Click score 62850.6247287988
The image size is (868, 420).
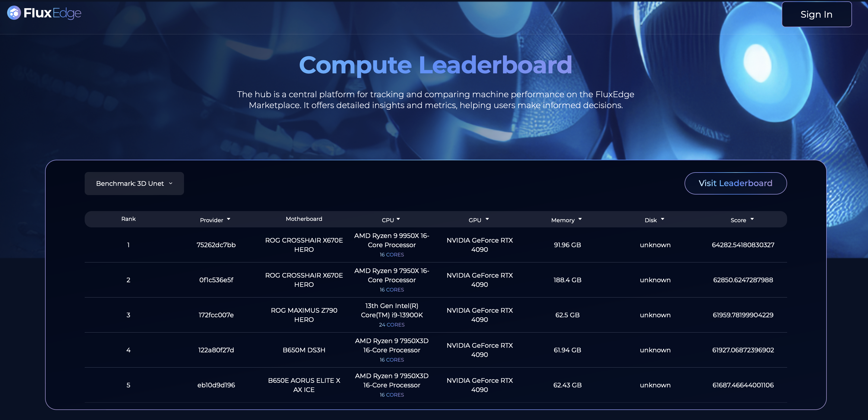click(743, 280)
